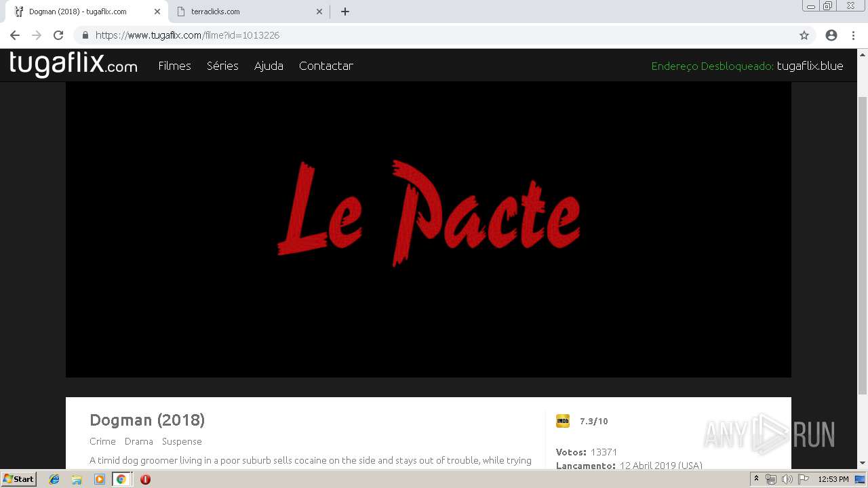
Task: Click the 12:53 PM taskbar clock
Action: pos(833,479)
